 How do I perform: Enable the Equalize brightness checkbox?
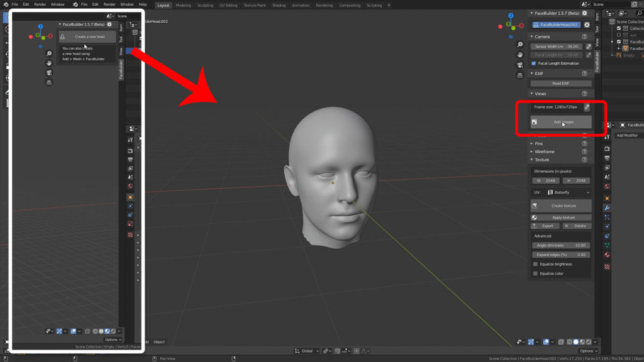pyautogui.click(x=536, y=264)
